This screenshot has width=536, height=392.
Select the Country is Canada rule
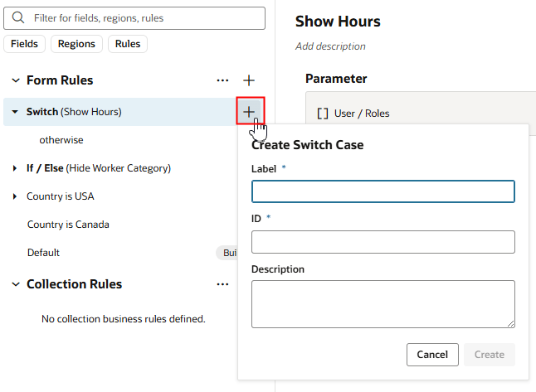68,225
